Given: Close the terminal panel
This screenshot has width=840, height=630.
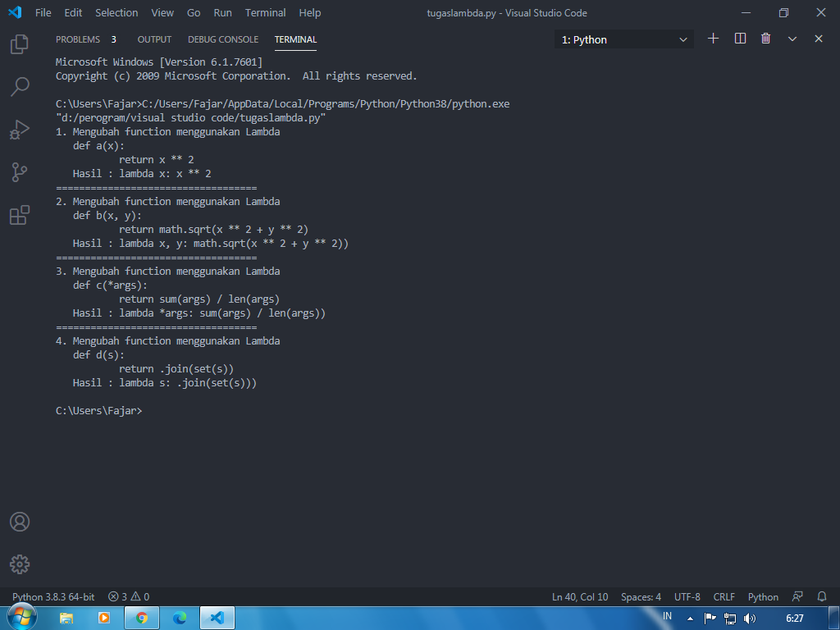Looking at the screenshot, I should pos(819,39).
